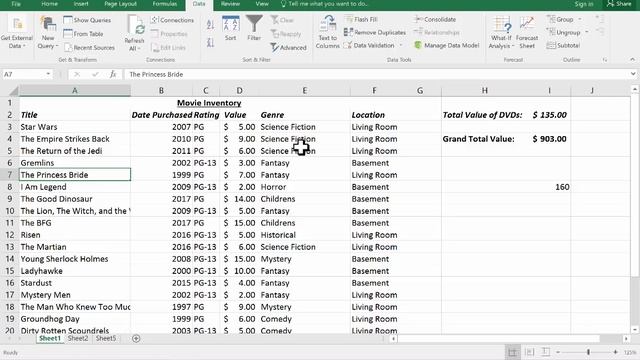Open Group dropdown arrow
The width and height of the screenshot is (640, 360).
[x=580, y=19]
